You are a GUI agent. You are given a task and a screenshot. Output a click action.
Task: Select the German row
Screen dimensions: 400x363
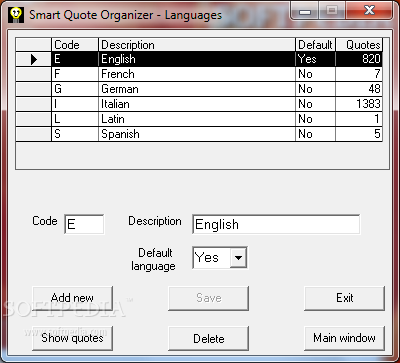(199, 89)
